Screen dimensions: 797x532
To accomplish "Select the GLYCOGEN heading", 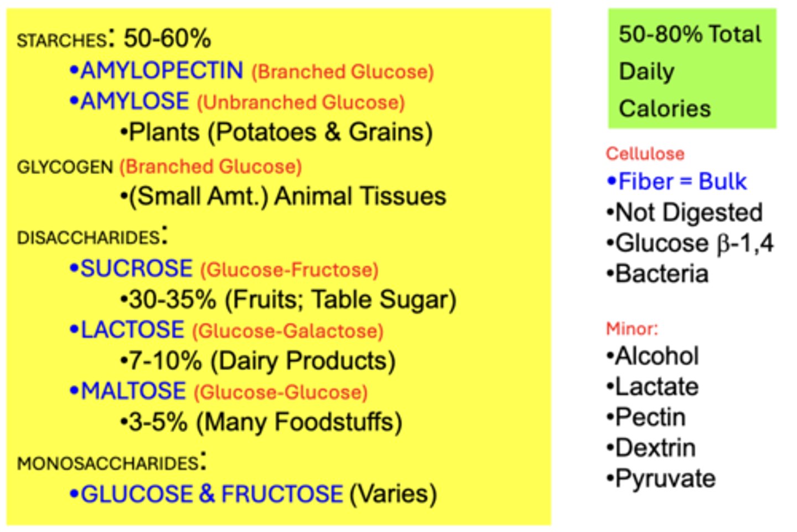I will [x=65, y=167].
